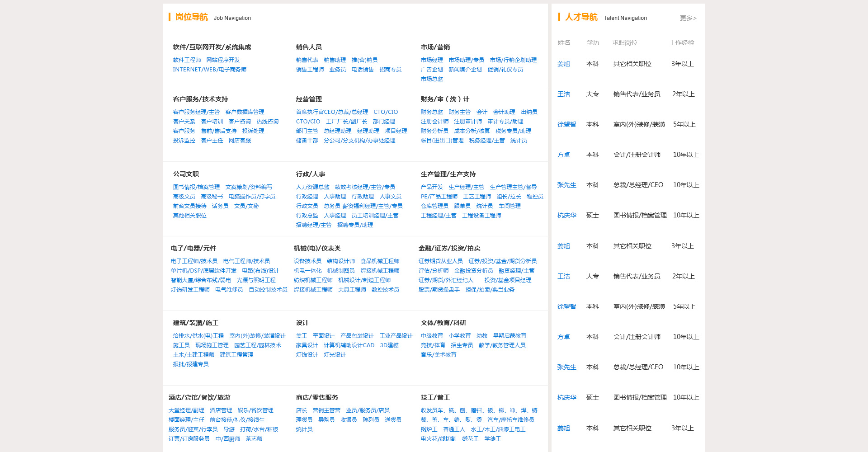
Task: Click the 市场总监 link
Action: click(432, 79)
